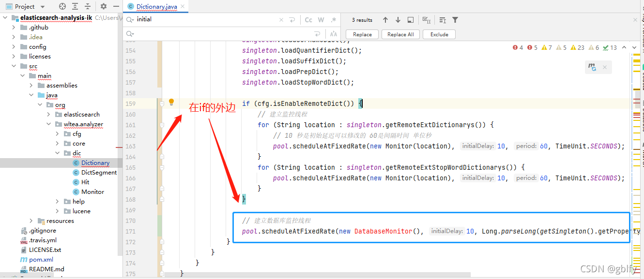Expand the elasticsearch package
The width and height of the screenshot is (644, 279).
(x=48, y=115)
